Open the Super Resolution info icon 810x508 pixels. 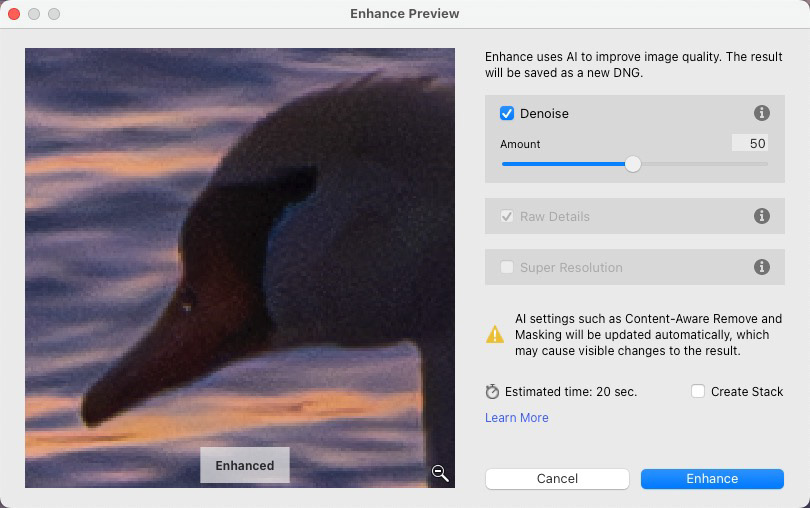(x=761, y=267)
